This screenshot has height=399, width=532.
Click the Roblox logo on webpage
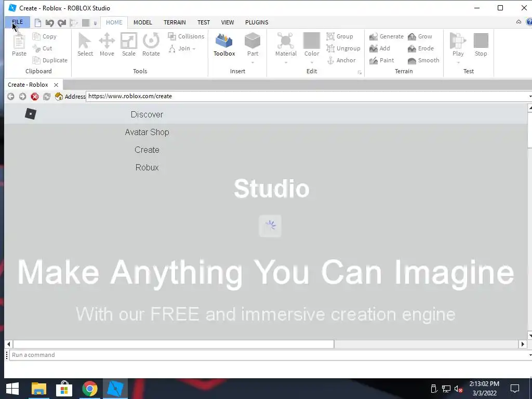click(x=31, y=114)
